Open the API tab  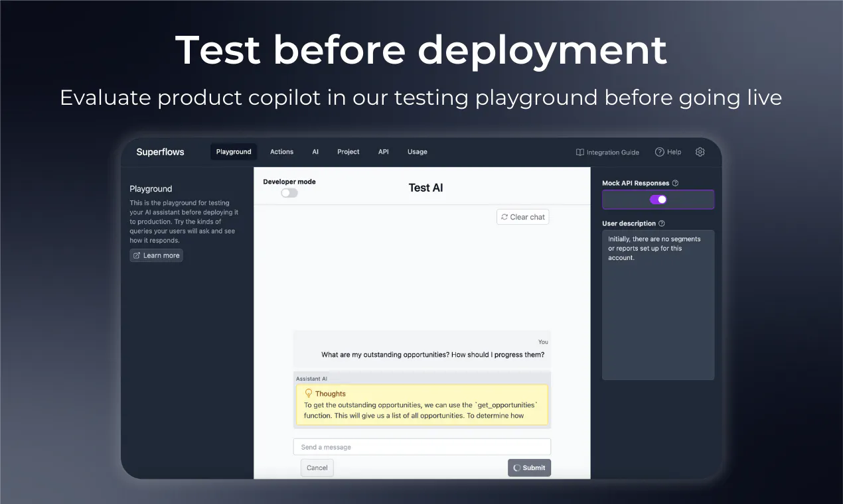tap(384, 152)
